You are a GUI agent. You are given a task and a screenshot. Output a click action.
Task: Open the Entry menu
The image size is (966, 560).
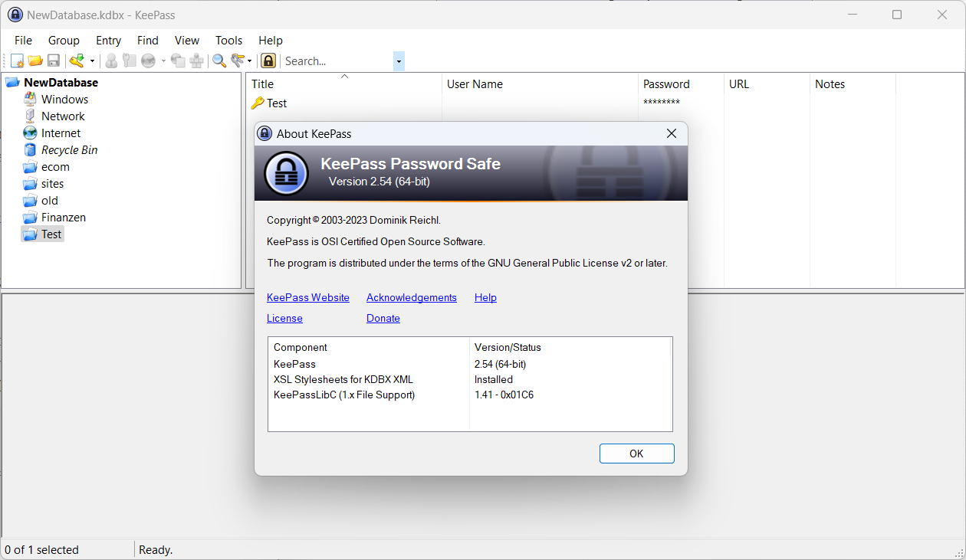[108, 40]
